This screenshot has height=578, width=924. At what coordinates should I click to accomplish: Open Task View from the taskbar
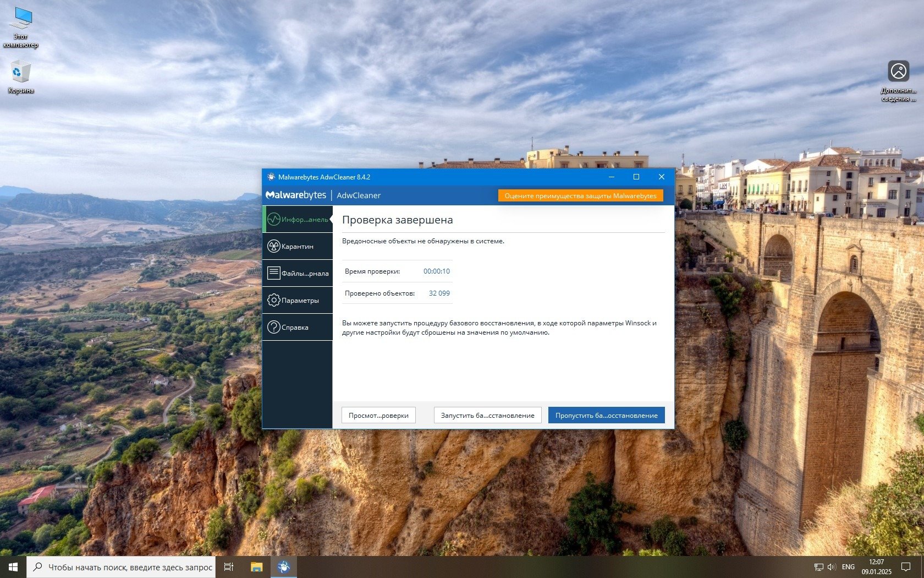229,567
